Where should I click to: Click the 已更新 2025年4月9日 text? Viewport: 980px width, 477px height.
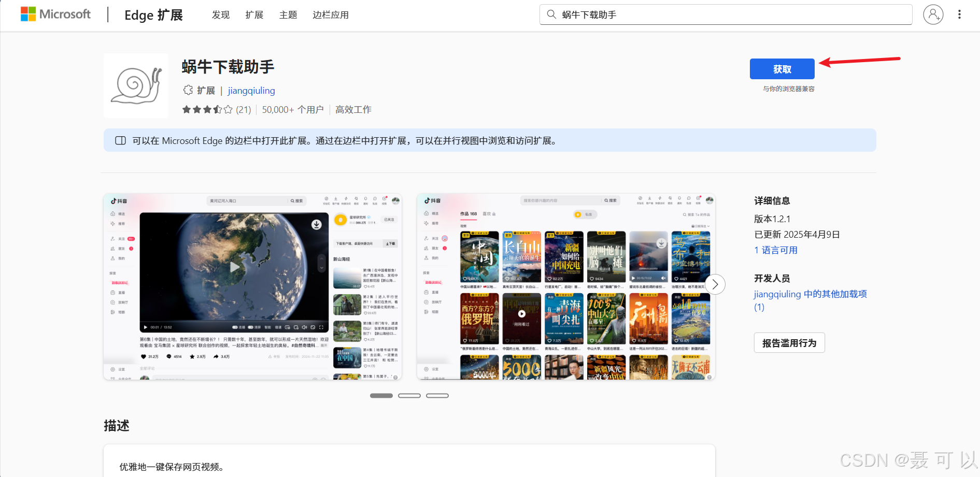tap(797, 235)
